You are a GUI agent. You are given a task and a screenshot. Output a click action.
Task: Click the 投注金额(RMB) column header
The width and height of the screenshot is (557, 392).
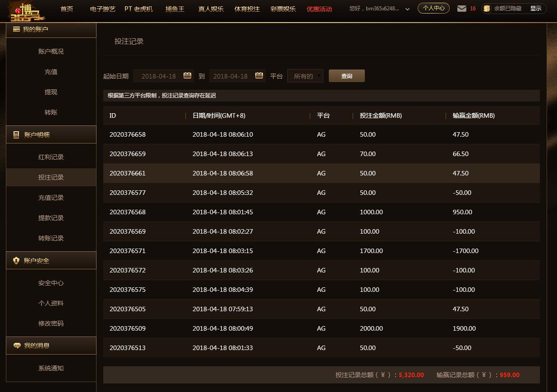pyautogui.click(x=381, y=115)
